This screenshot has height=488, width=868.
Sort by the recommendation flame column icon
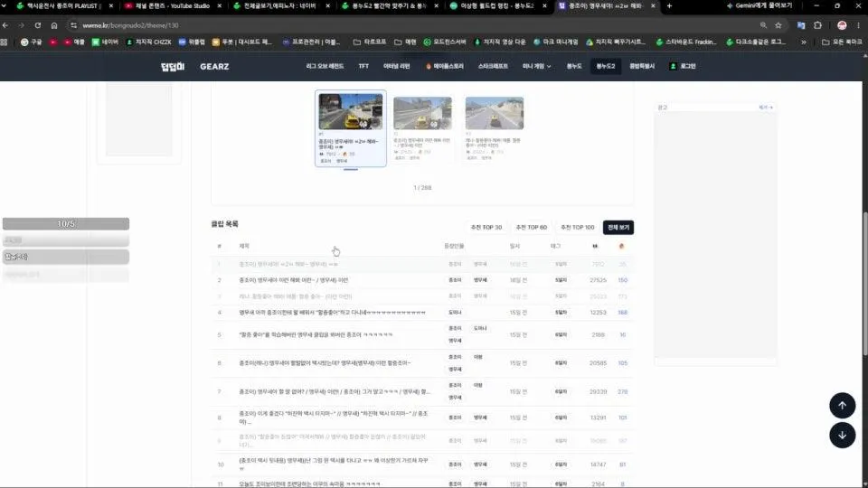click(x=621, y=246)
